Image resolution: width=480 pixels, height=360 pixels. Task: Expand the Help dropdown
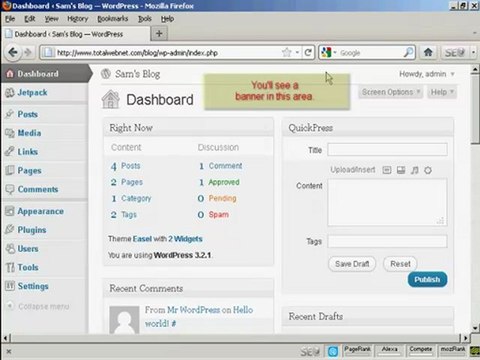(442, 92)
